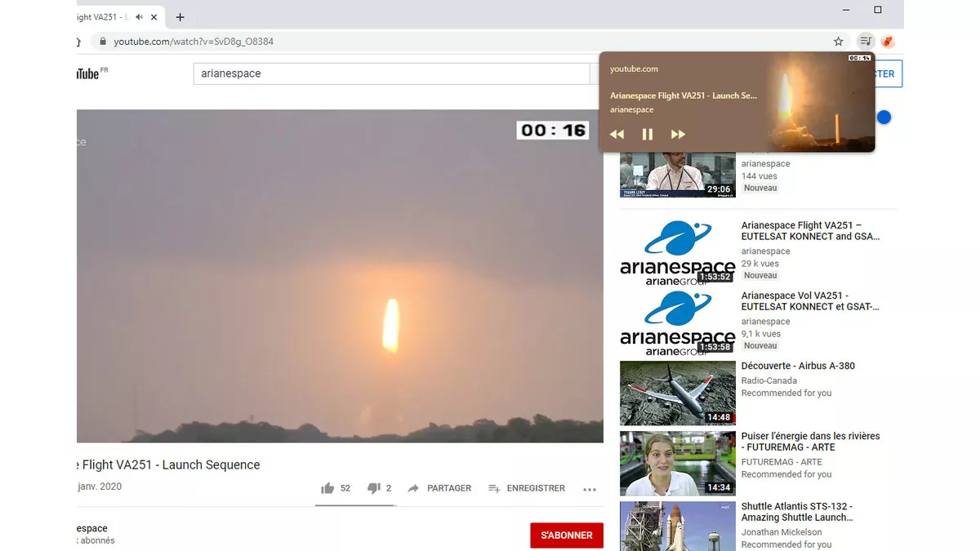Open the Shuttle Atlantis STS-132 video
The height and width of the screenshot is (551, 980).
click(677, 530)
